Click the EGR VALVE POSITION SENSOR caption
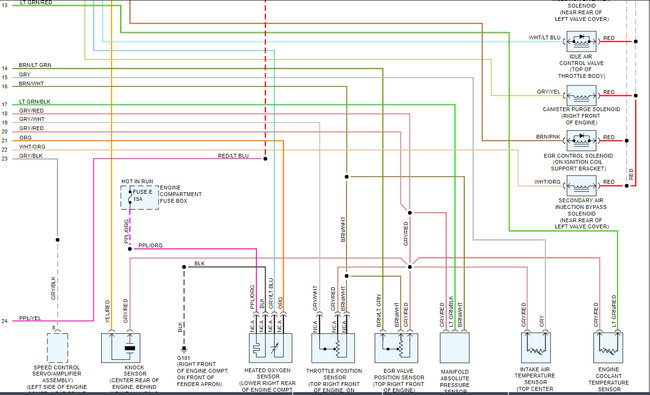 click(399, 380)
